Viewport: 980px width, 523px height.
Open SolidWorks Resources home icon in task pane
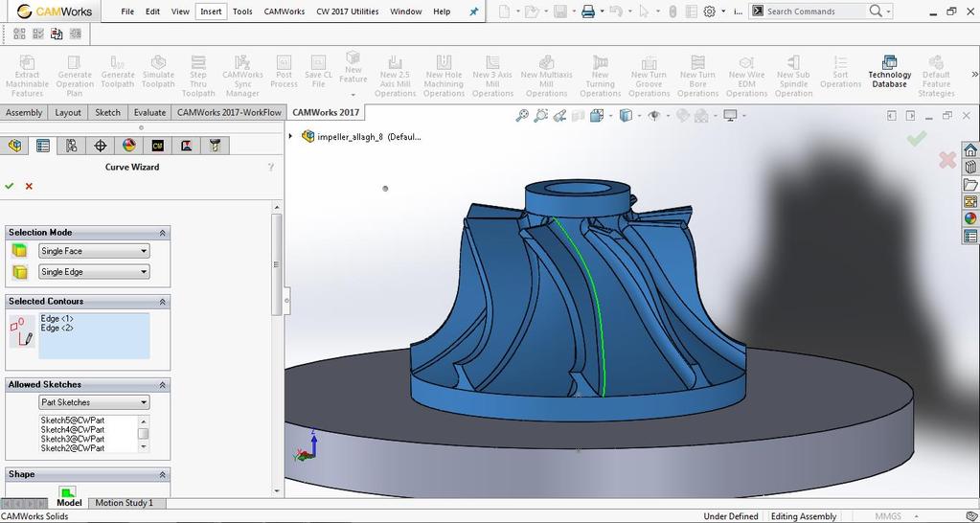tap(970, 150)
